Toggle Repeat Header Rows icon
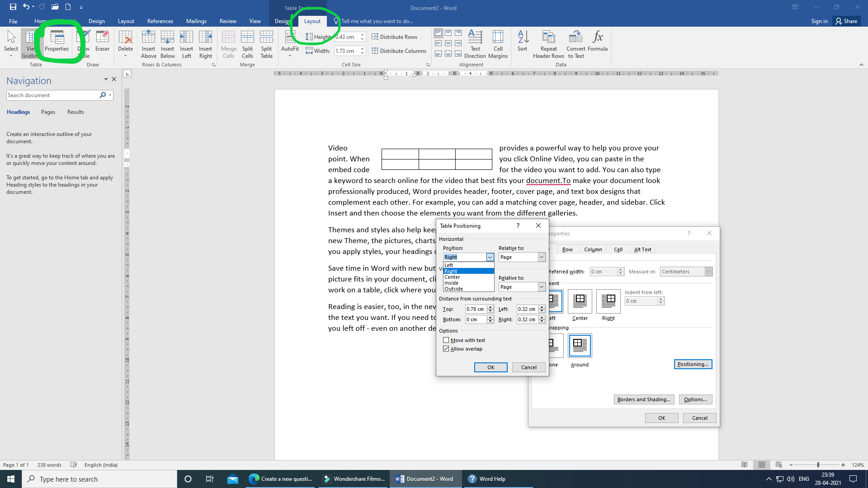 point(547,44)
